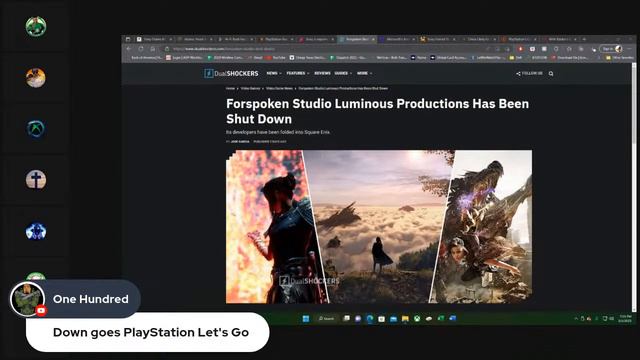Click the taskbar Search box
The height and width of the screenshot is (360, 640).
326,318
